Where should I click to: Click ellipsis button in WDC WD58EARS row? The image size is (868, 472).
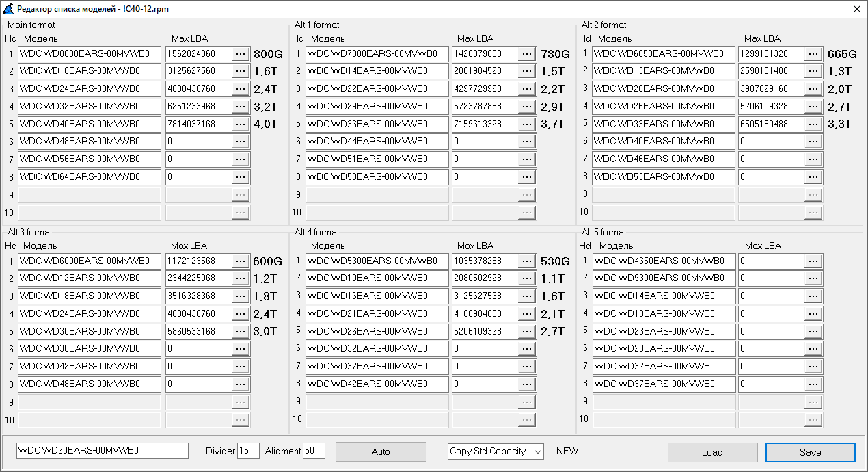click(526, 178)
